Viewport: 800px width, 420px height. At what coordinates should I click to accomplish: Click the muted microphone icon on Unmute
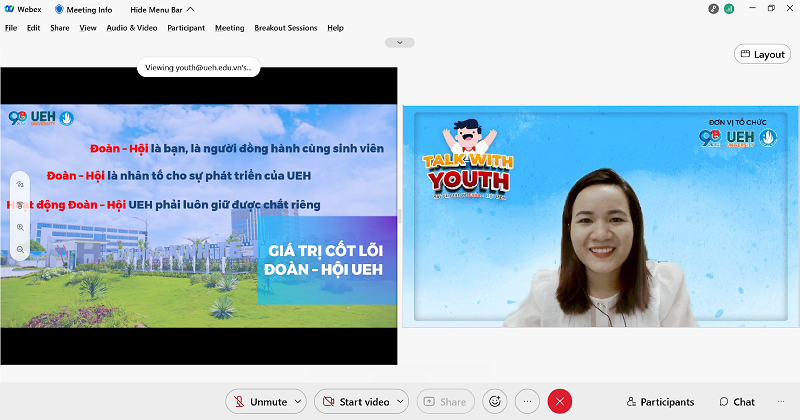(x=239, y=402)
